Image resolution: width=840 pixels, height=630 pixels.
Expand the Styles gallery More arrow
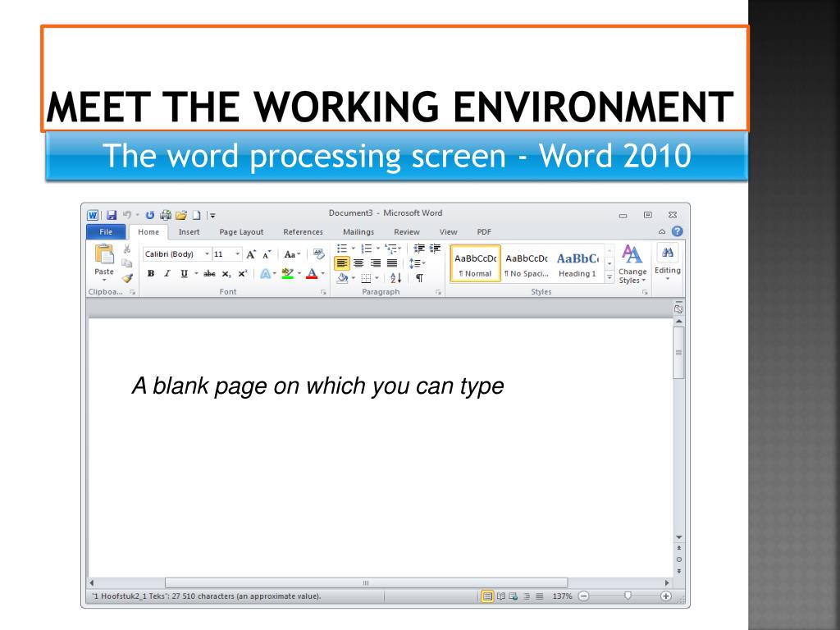[609, 277]
